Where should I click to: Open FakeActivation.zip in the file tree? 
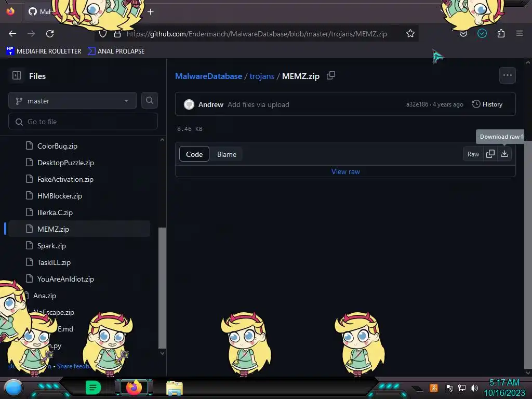[x=65, y=179]
